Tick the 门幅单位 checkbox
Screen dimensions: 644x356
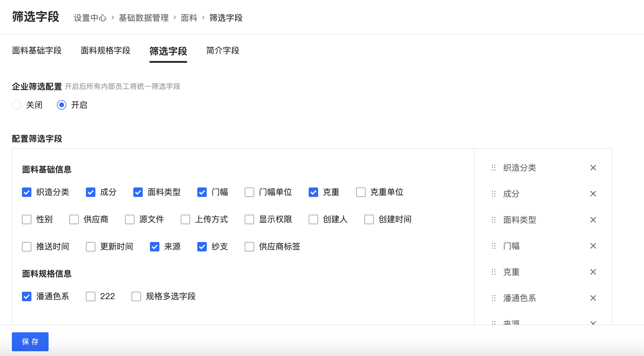click(249, 192)
